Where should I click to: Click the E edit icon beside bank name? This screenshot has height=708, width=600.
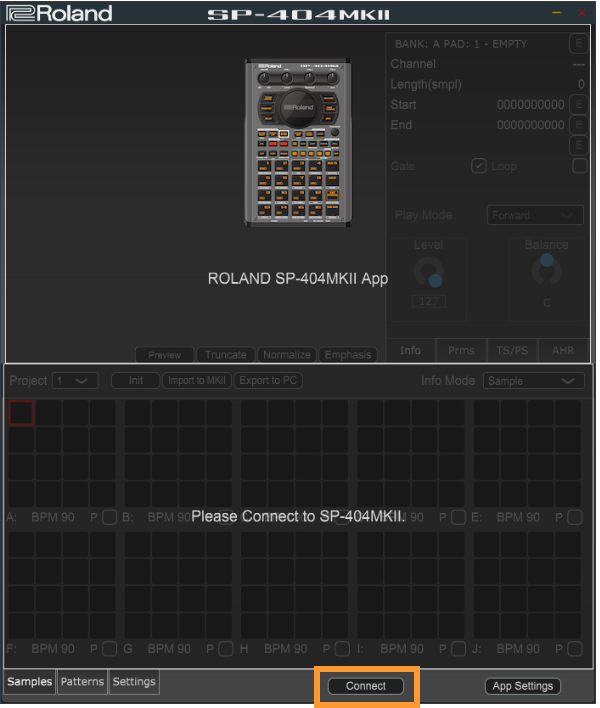point(578,44)
